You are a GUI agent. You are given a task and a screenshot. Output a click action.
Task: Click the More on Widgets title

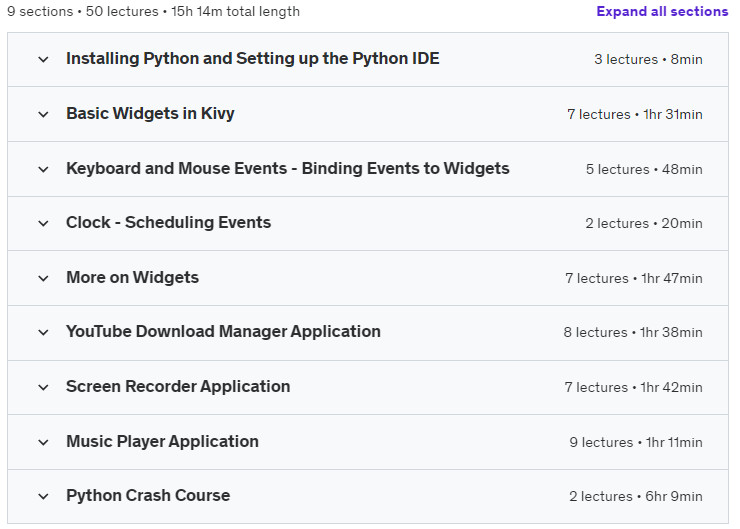tap(132, 277)
